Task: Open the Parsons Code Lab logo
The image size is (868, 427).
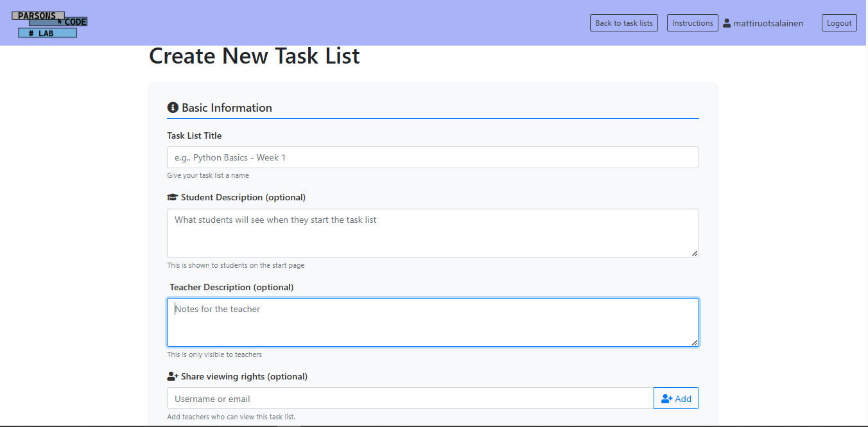Action: [x=49, y=23]
